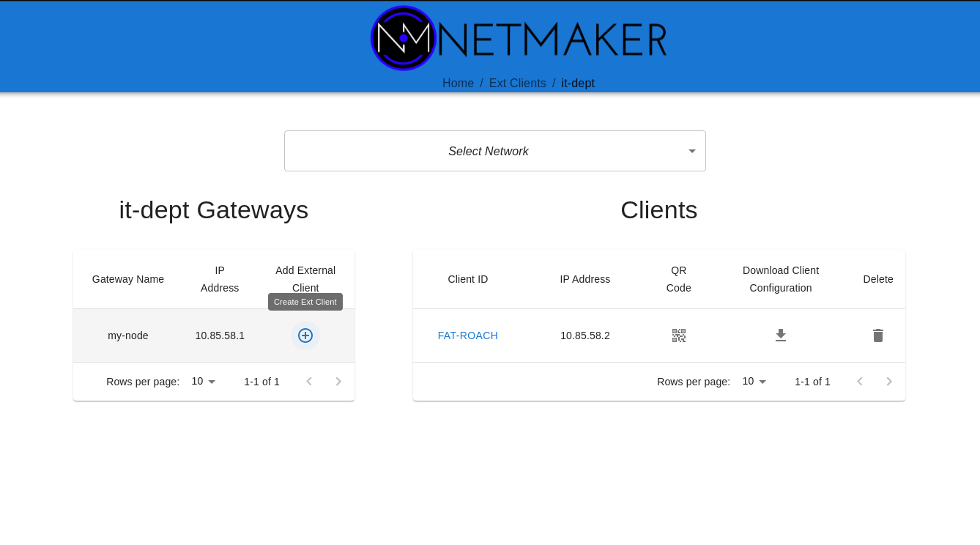Click the Netmaker logo
This screenshot has height=545, width=980.
point(519,38)
